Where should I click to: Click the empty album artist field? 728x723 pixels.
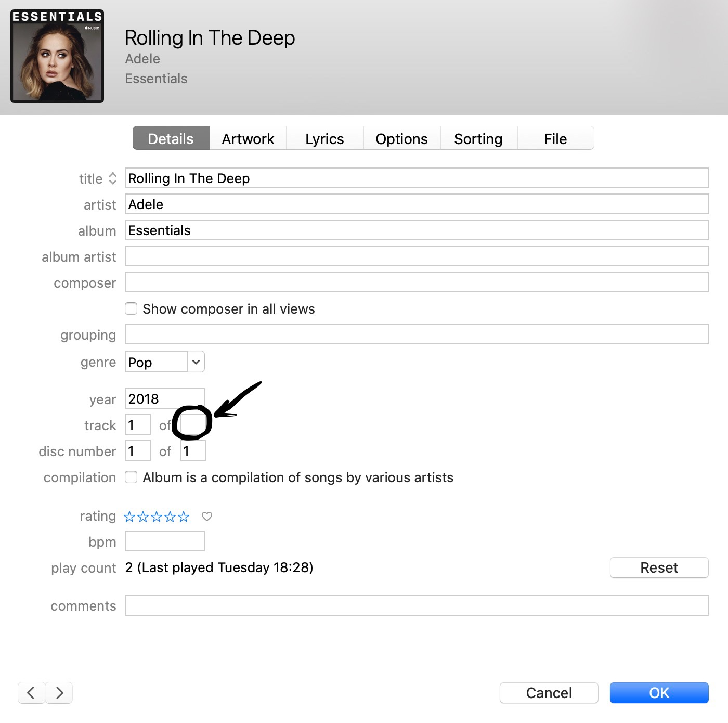coord(417,256)
